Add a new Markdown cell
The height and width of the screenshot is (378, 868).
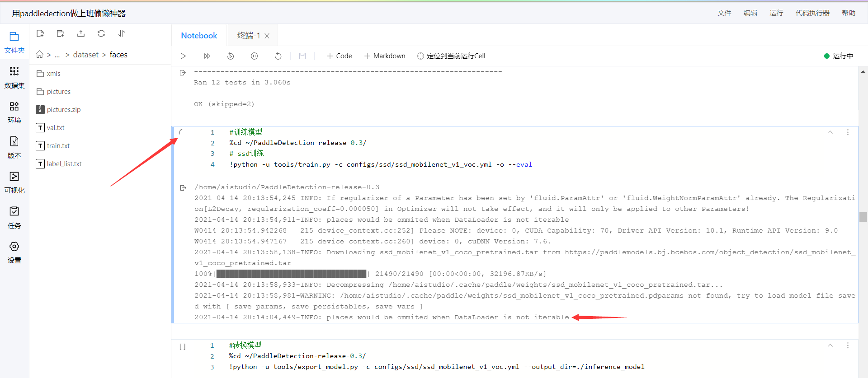385,56
